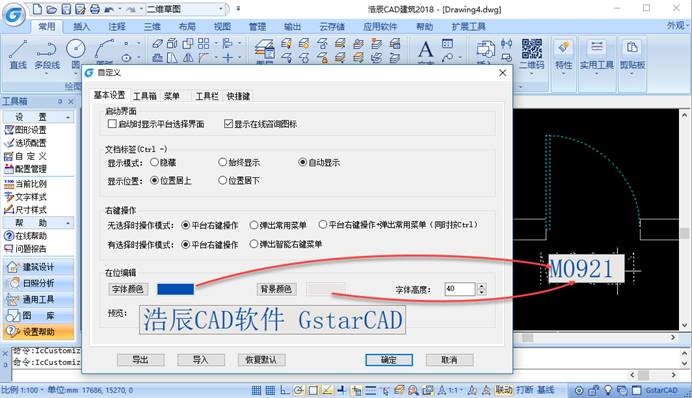This screenshot has height=398, width=692.
Task: Select the 直线 line tool
Action: 18,54
